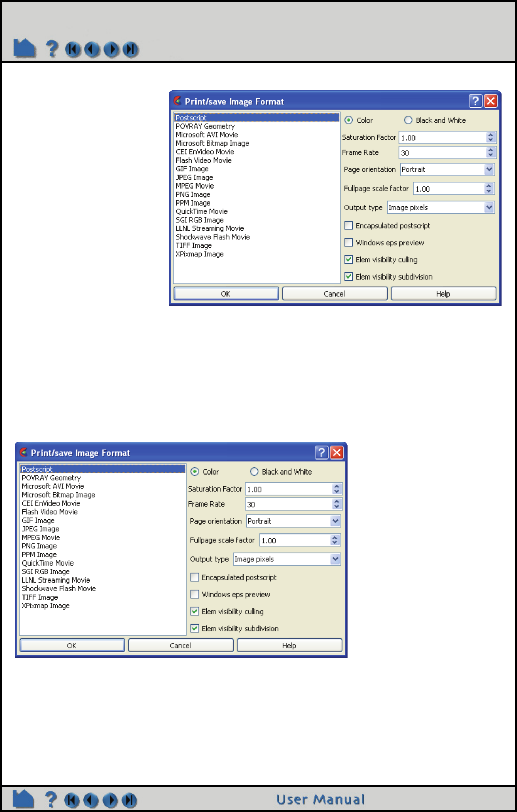Select Black and White in upper dialog

click(x=408, y=120)
